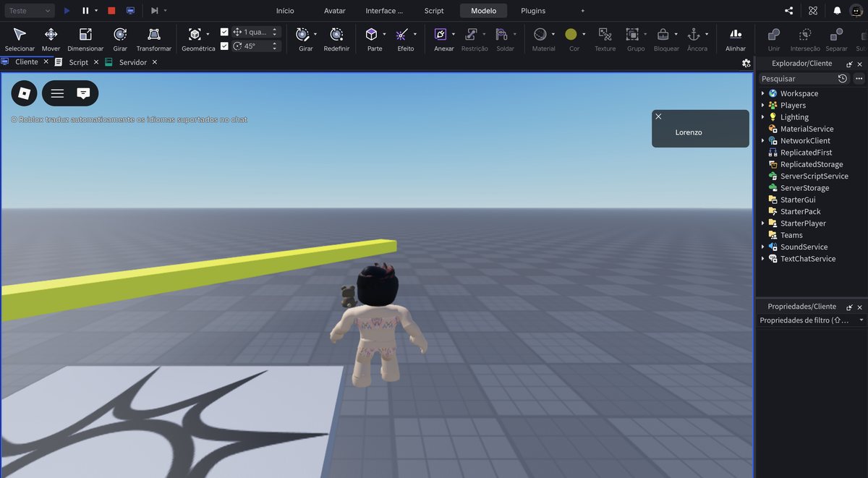Open the Plugins tab

tap(533, 11)
